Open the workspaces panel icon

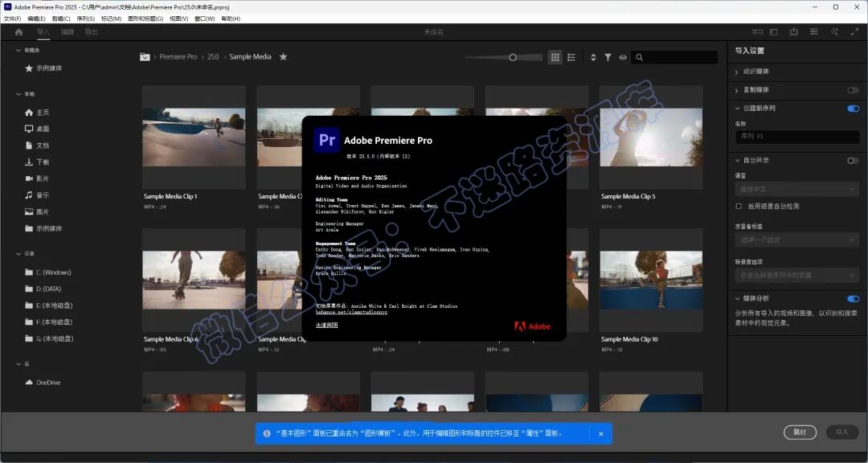774,32
